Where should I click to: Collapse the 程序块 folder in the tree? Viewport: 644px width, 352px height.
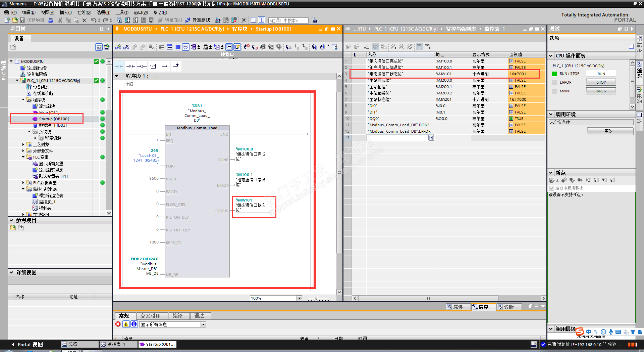(x=23, y=100)
